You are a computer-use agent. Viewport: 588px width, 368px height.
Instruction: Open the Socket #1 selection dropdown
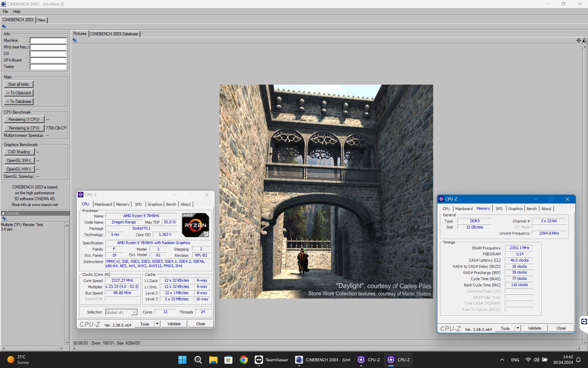(122, 312)
